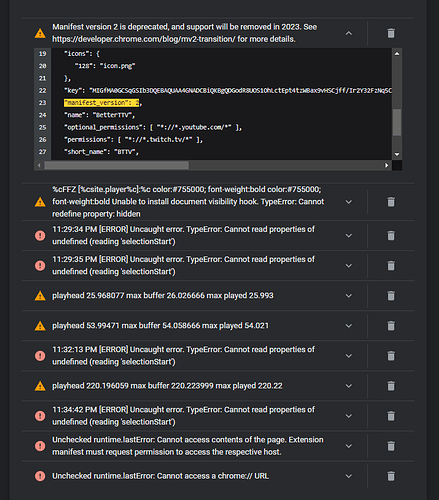Expand the 11:32:13 PM error details

pos(349,356)
